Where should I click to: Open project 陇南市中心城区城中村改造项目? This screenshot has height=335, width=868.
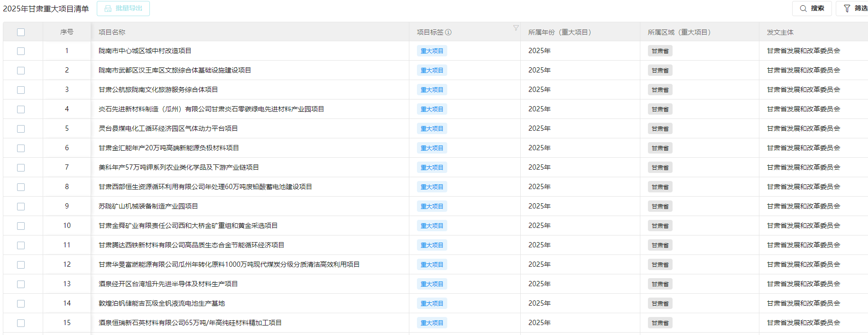pyautogui.click(x=145, y=51)
